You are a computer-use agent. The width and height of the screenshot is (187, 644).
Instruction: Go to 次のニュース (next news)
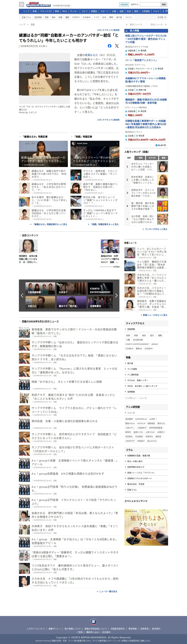pyautogui.click(x=158, y=25)
